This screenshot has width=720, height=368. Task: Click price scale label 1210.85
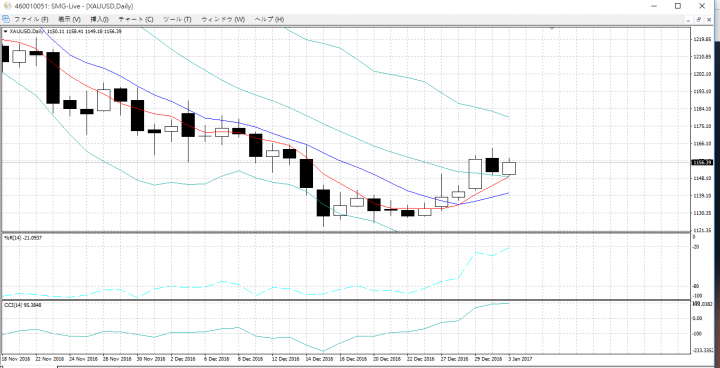tap(703, 57)
